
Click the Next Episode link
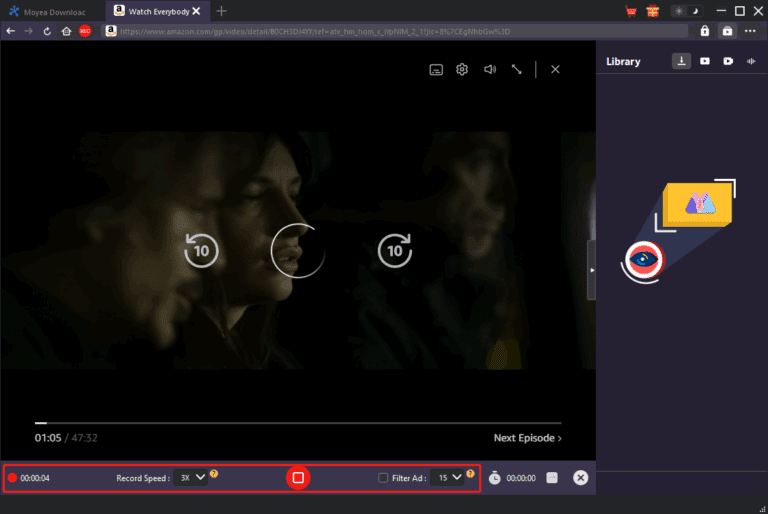coord(527,438)
